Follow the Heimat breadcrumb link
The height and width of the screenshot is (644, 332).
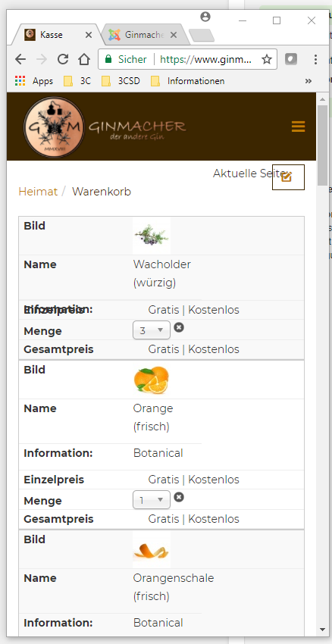click(38, 192)
